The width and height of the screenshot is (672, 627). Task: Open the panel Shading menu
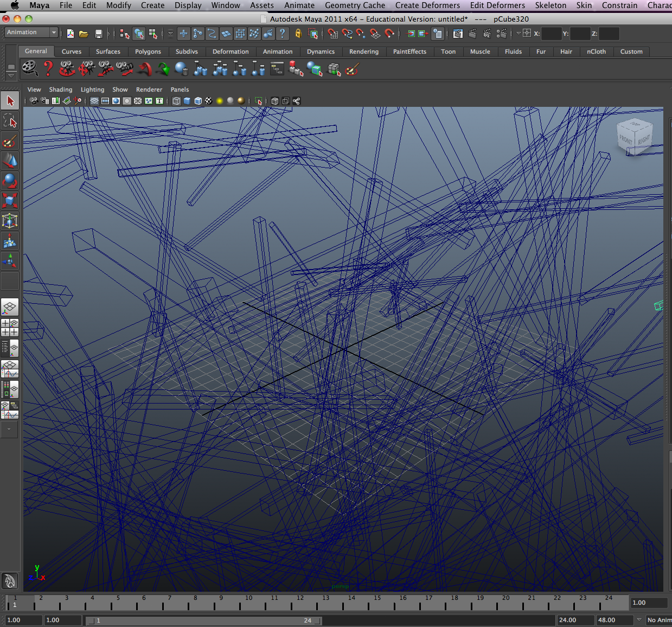pos(60,89)
